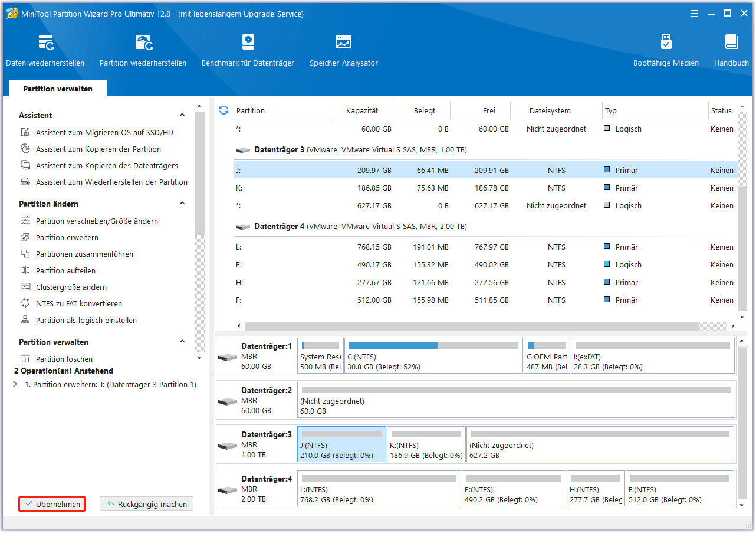Click partition table horizontal scrollbar
The image size is (756, 533).
coord(472,326)
